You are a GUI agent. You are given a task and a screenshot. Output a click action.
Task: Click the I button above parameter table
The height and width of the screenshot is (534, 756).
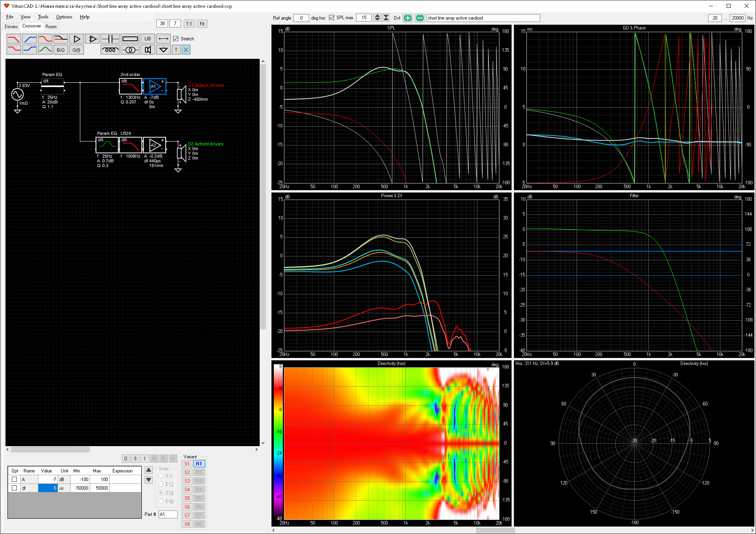click(145, 458)
